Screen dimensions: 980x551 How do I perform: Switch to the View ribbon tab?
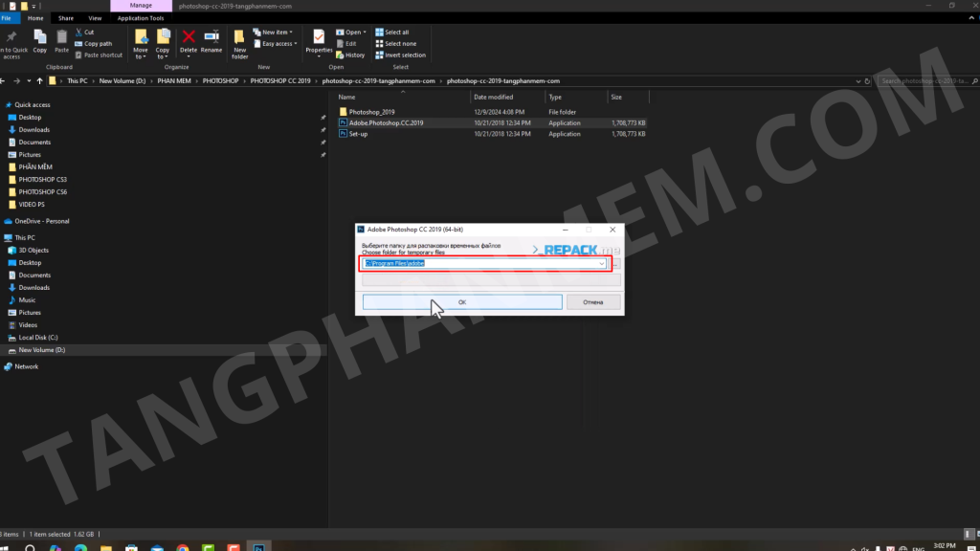pyautogui.click(x=95, y=18)
